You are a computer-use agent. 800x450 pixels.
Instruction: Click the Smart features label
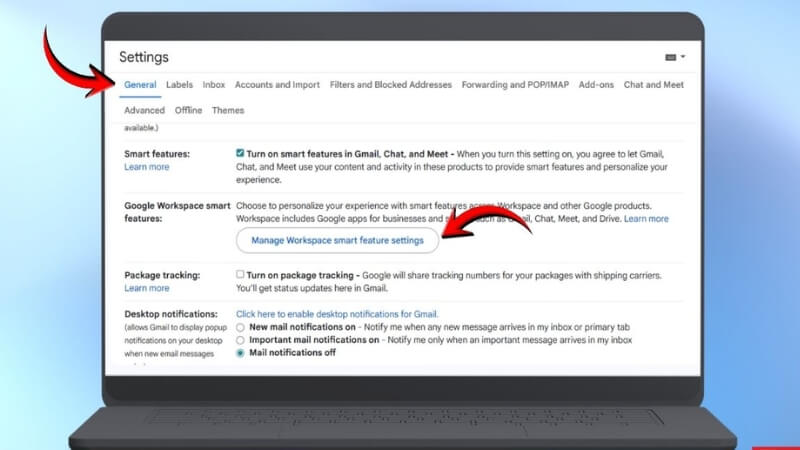(x=157, y=154)
